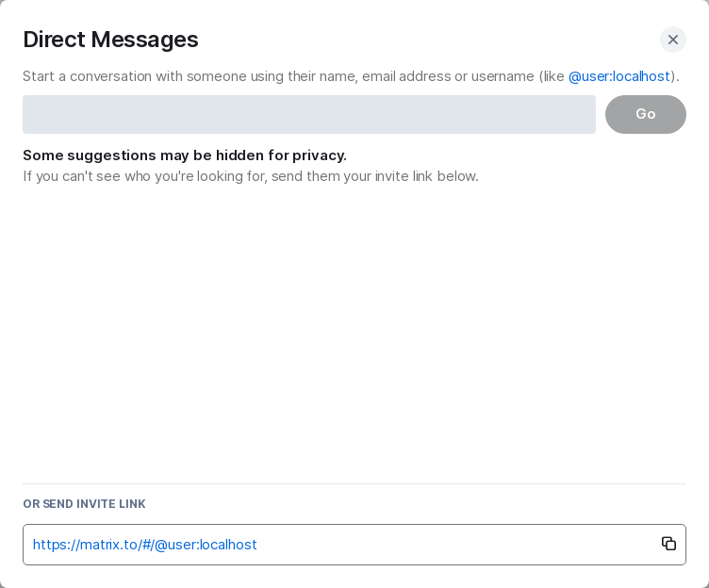This screenshot has height=588, width=709.
Task: Click the overlapping-squares clipboard icon
Action: (668, 544)
